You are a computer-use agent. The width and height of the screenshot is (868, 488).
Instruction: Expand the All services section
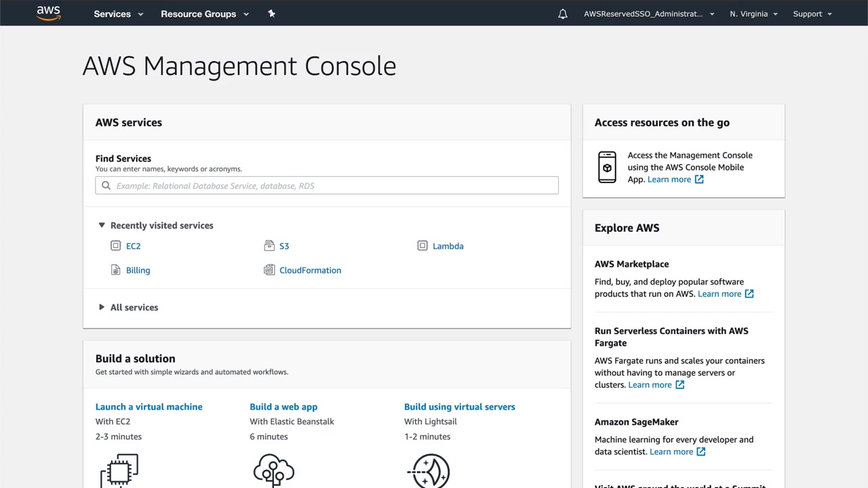(102, 307)
